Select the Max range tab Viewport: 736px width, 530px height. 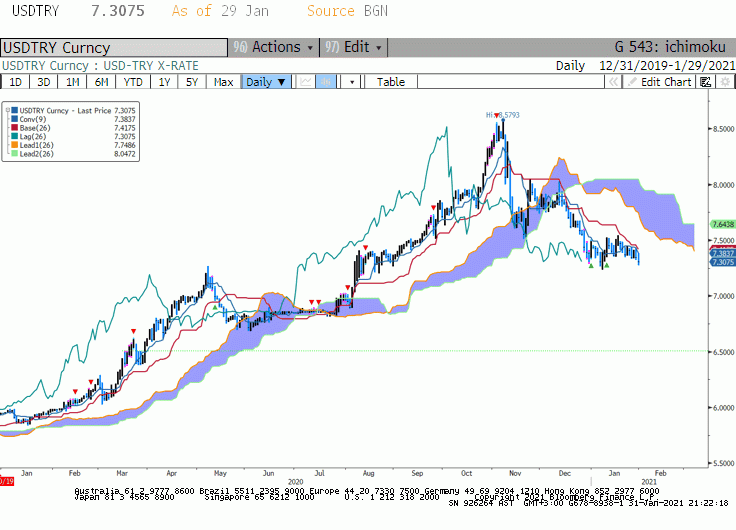pos(223,82)
